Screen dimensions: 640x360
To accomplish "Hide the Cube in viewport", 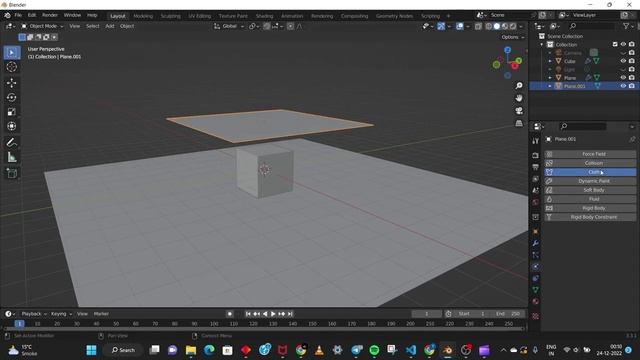I will pos(623,61).
